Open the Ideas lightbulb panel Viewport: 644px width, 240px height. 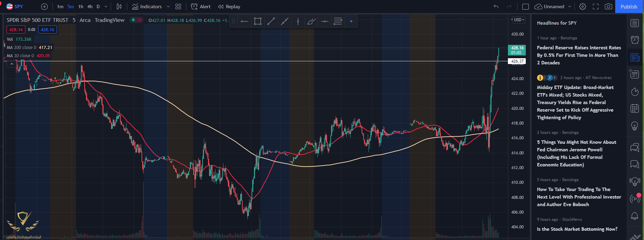635,126
